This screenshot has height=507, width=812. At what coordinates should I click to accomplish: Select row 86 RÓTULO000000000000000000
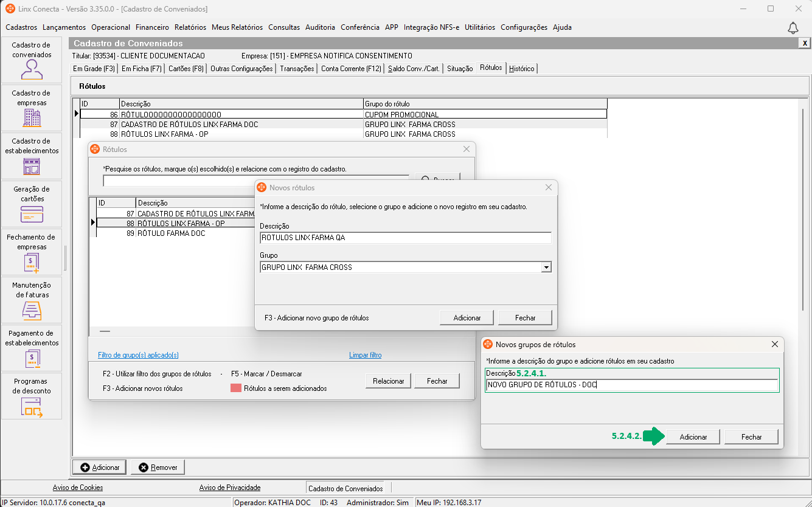(x=344, y=114)
